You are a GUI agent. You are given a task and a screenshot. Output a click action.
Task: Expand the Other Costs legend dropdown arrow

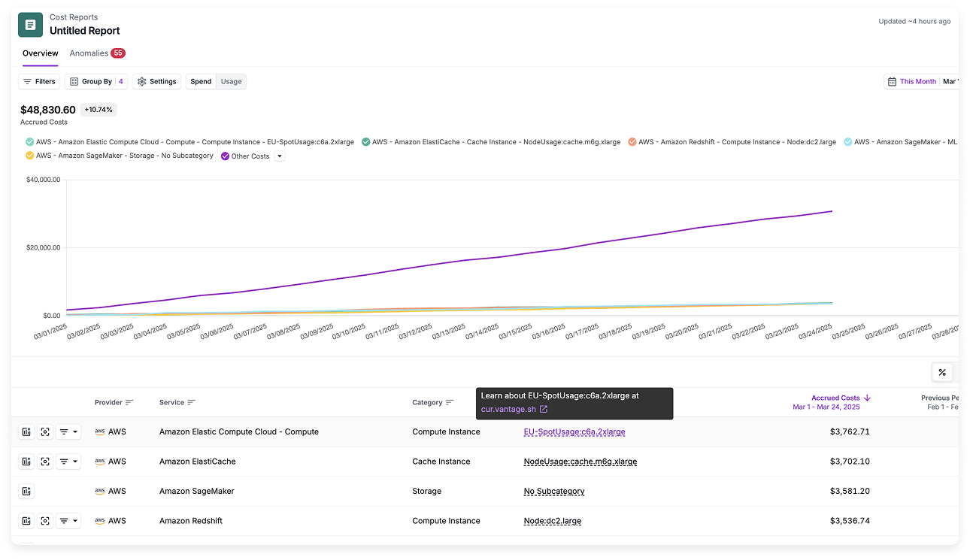pos(280,156)
